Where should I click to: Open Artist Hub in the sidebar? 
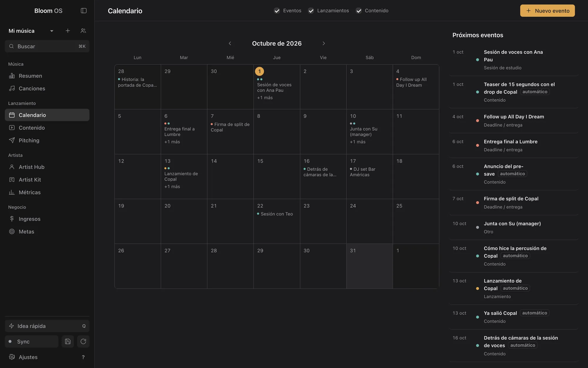tap(47, 167)
